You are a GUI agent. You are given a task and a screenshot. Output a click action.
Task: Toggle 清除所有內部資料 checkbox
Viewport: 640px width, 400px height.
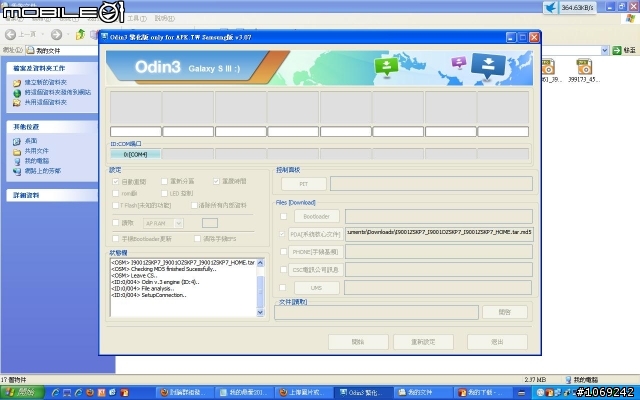[194, 205]
